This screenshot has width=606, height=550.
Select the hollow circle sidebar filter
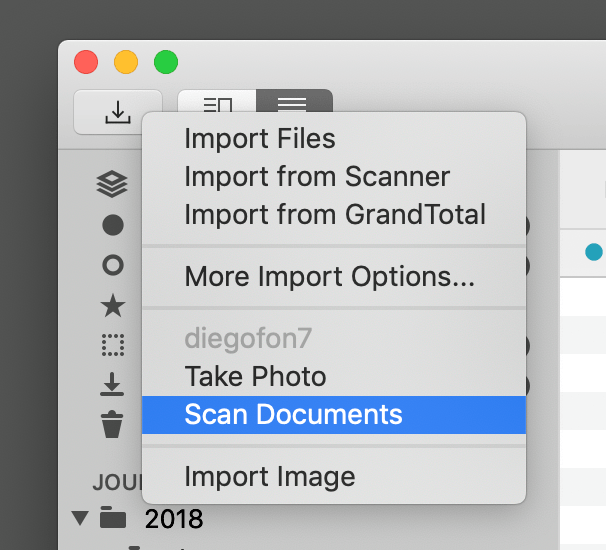pyautogui.click(x=113, y=265)
